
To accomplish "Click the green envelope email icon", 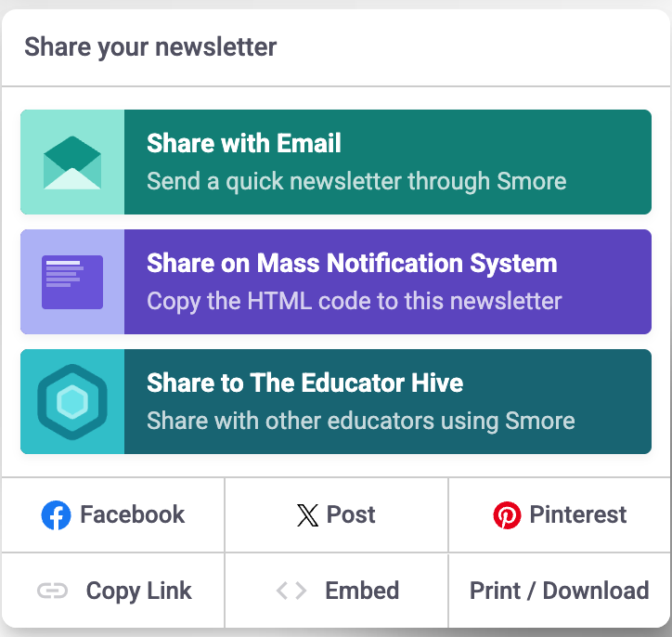I will click(72, 162).
